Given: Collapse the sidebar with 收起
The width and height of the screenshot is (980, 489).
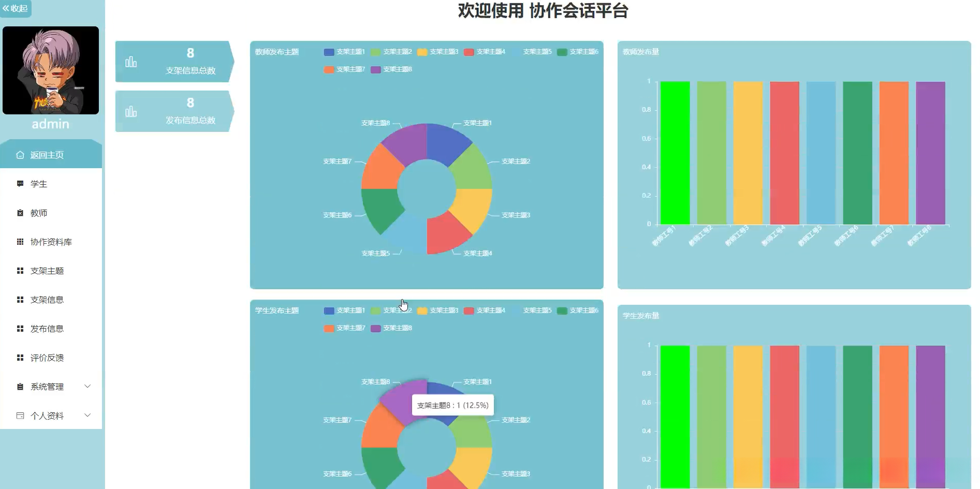Looking at the screenshot, I should click(x=16, y=9).
